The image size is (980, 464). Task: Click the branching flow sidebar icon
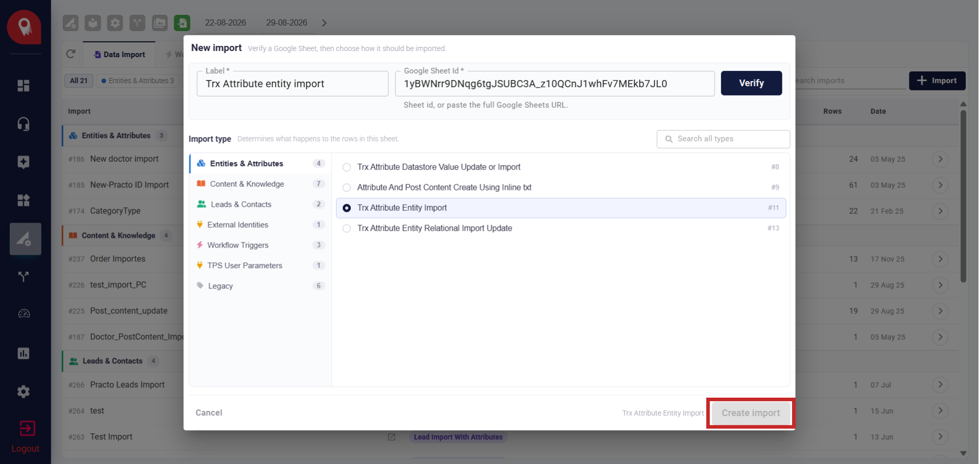[23, 277]
